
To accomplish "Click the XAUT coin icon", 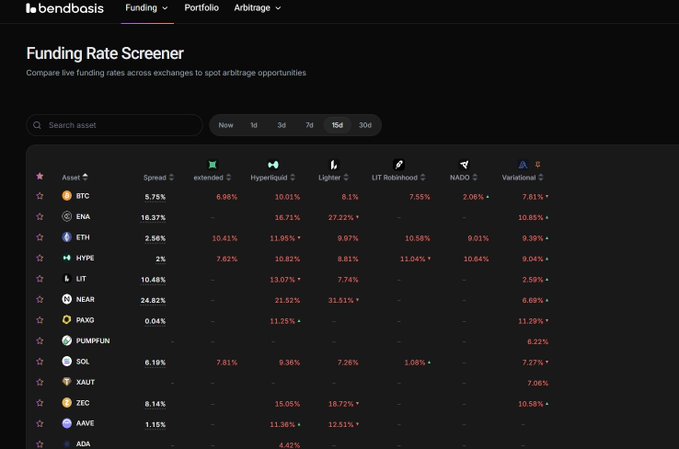I will (67, 382).
